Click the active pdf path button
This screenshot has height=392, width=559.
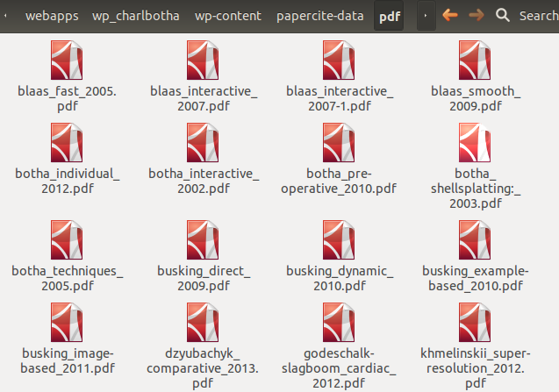(x=390, y=16)
